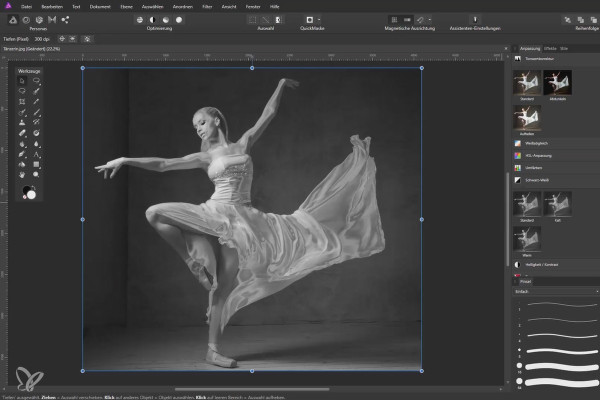Image resolution: width=600 pixels, height=400 pixels.
Task: Select the Move tool arrow
Action: pos(22,81)
